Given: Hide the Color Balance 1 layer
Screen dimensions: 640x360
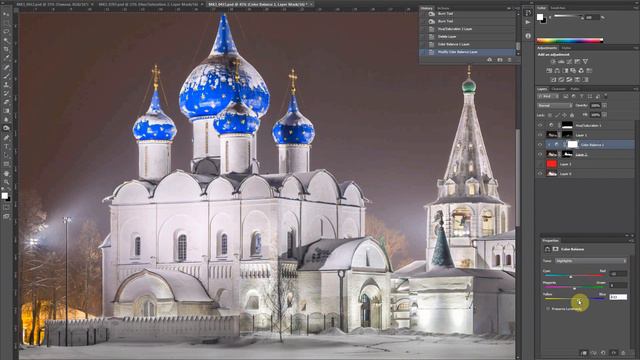Looking at the screenshot, I should 540,144.
